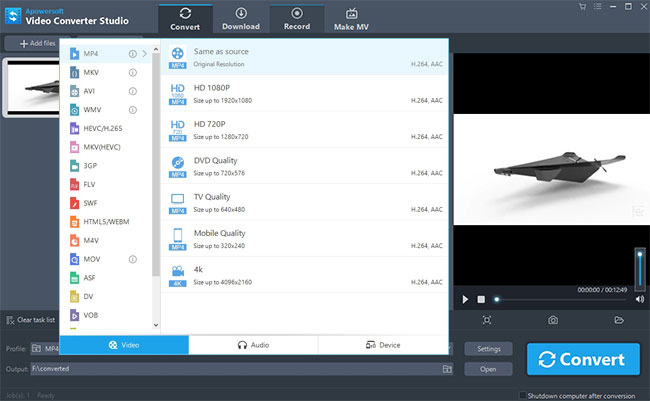650x401 pixels.
Task: Switch to the Audio format tab
Action: coord(253,345)
